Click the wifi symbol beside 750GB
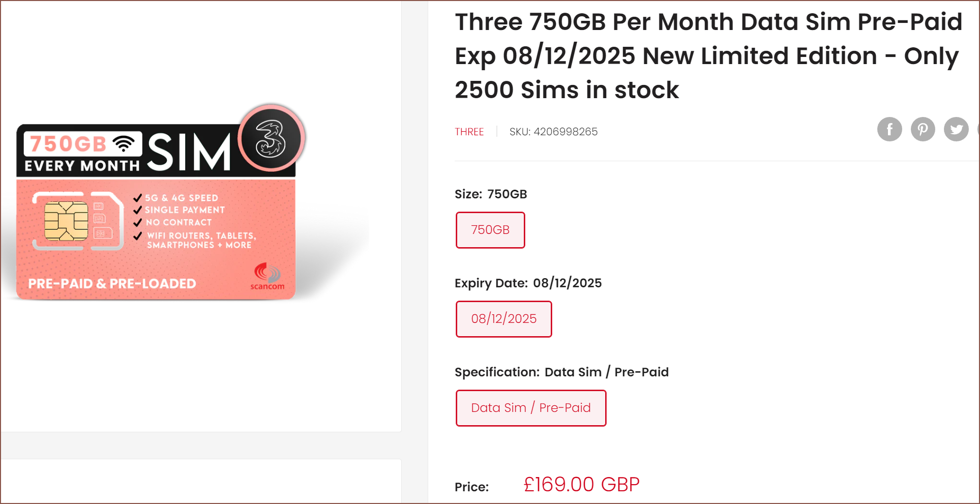The width and height of the screenshot is (980, 504). coord(124,143)
